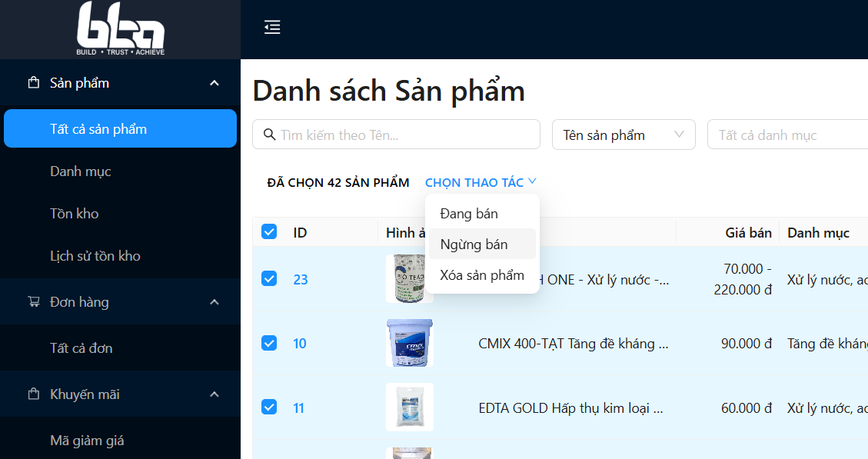Click product name EDTA GOLD Hấp thụ kim loại
The image size is (868, 459).
pyautogui.click(x=570, y=408)
